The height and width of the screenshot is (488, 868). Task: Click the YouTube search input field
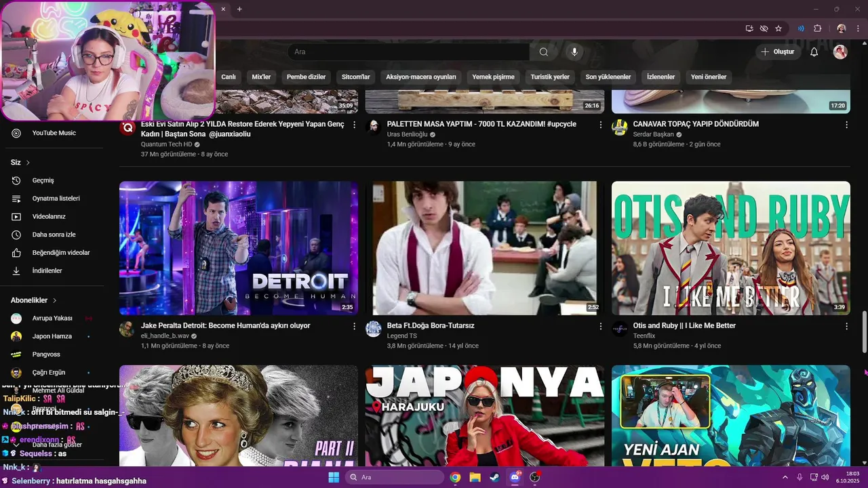[x=409, y=52]
